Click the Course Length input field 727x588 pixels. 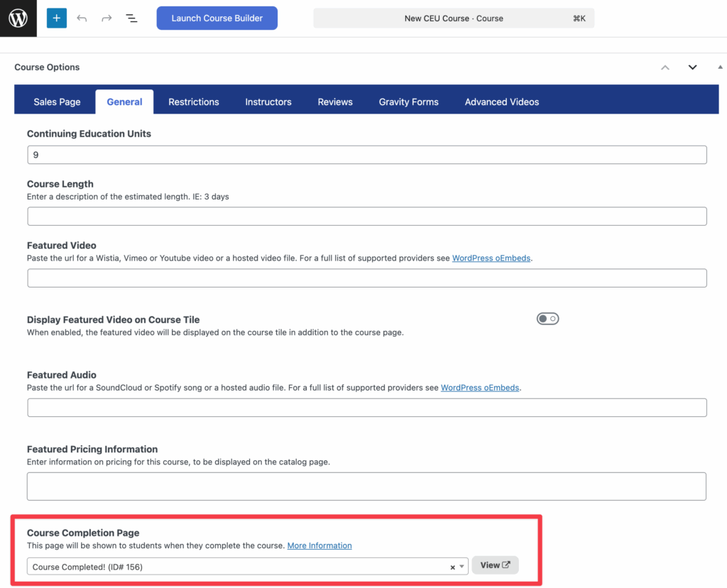pyautogui.click(x=366, y=217)
